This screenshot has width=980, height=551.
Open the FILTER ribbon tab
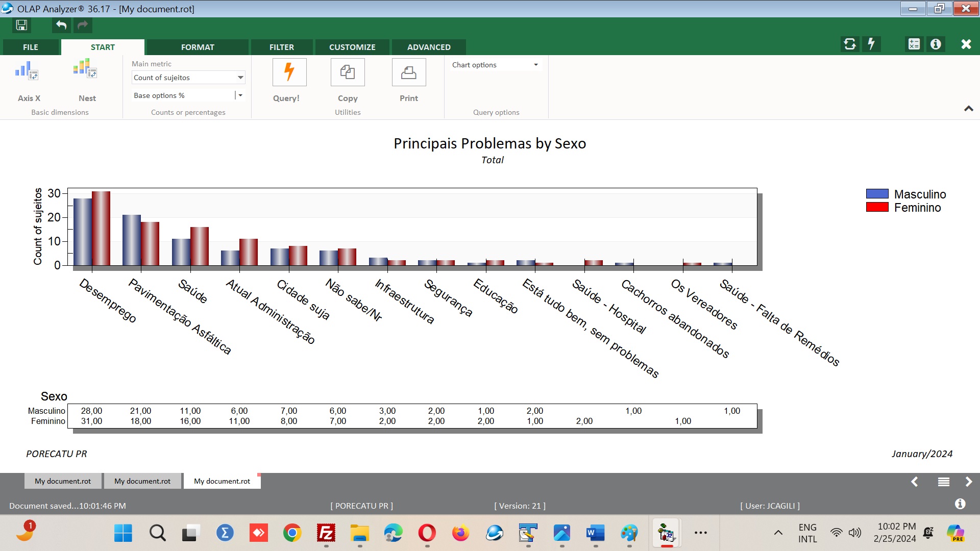(x=281, y=47)
